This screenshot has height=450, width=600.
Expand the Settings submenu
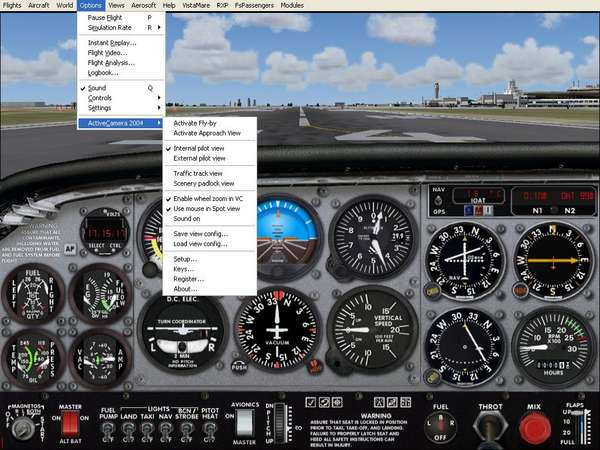click(x=121, y=108)
